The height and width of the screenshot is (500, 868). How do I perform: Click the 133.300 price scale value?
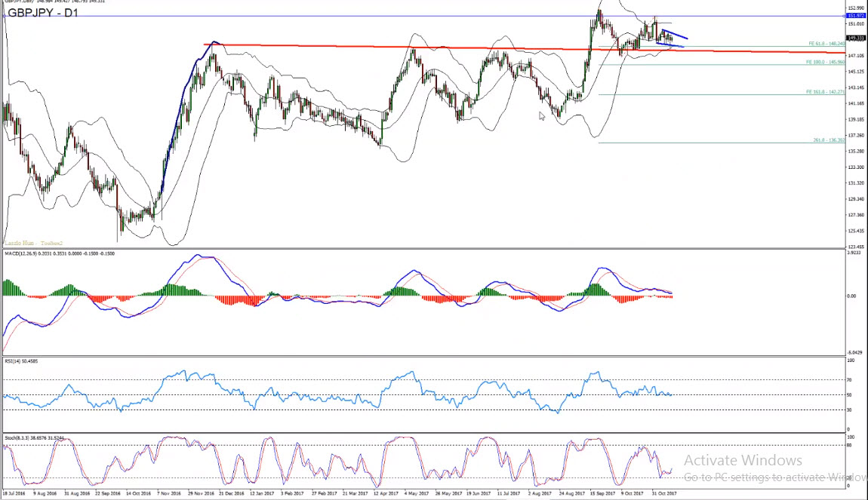point(856,167)
